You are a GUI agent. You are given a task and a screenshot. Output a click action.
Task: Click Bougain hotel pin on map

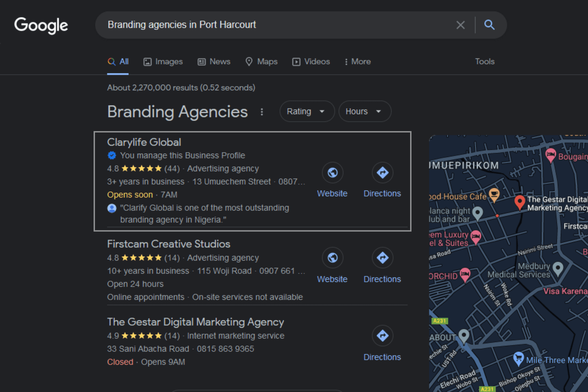551,155
